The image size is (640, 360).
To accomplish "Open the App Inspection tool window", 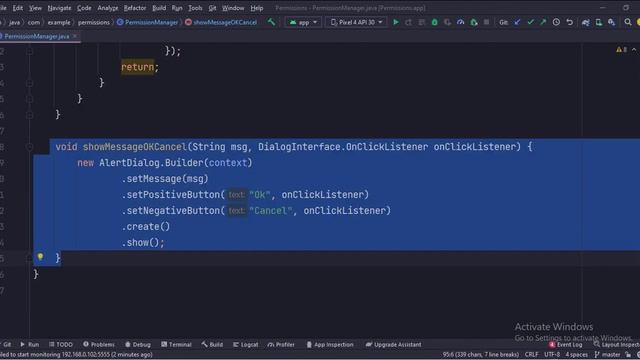I will pyautogui.click(x=330, y=344).
